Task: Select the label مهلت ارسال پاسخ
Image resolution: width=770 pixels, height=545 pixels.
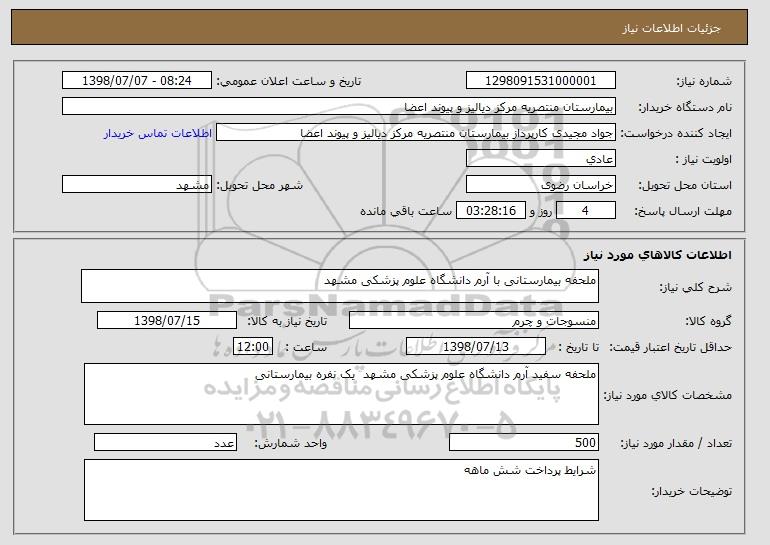Action: pos(683,211)
